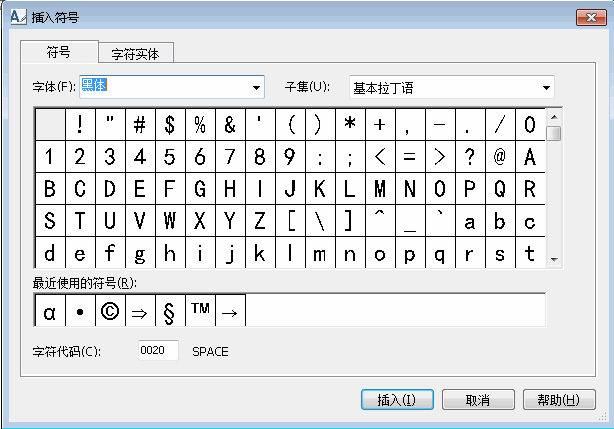614x429 pixels.
Task: Expand the 子集 subset dropdown
Action: 546,87
